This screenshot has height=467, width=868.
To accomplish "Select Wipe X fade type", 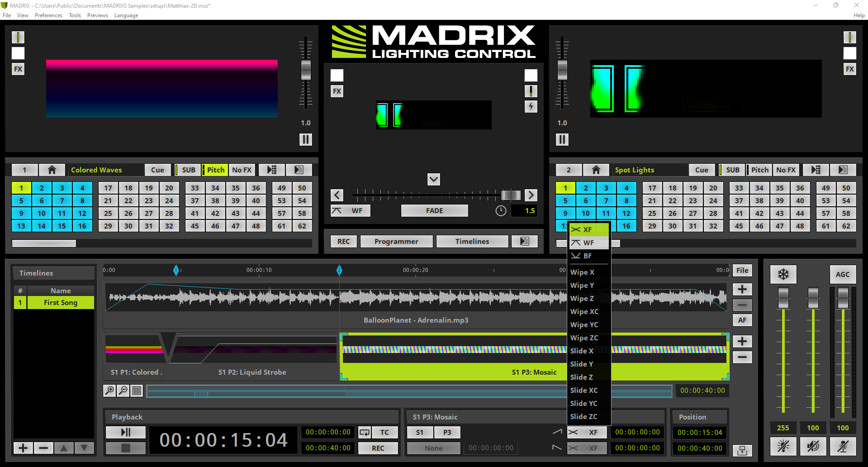I will [589, 272].
